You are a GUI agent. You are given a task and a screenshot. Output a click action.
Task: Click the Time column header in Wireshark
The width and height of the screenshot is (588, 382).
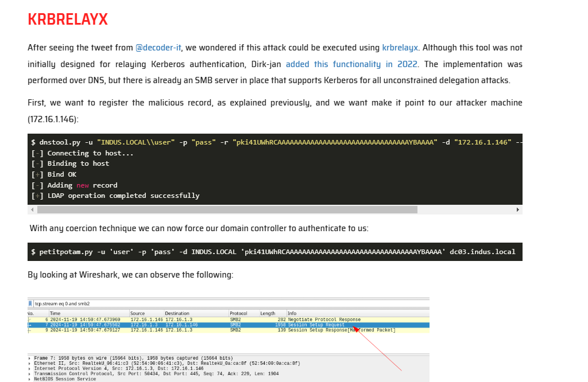pos(55,313)
